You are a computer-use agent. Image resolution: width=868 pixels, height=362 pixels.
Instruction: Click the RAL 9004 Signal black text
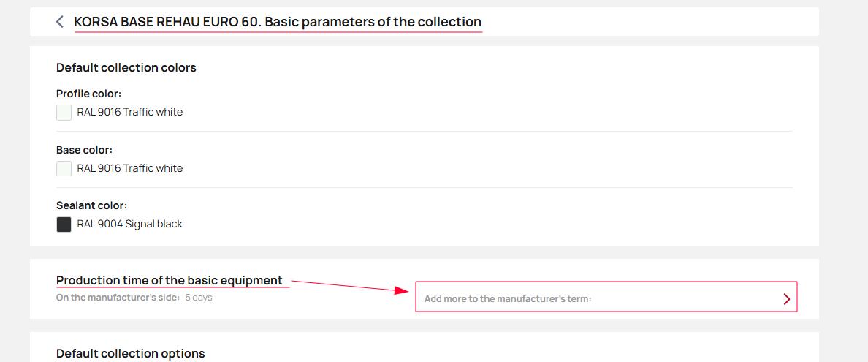(129, 225)
